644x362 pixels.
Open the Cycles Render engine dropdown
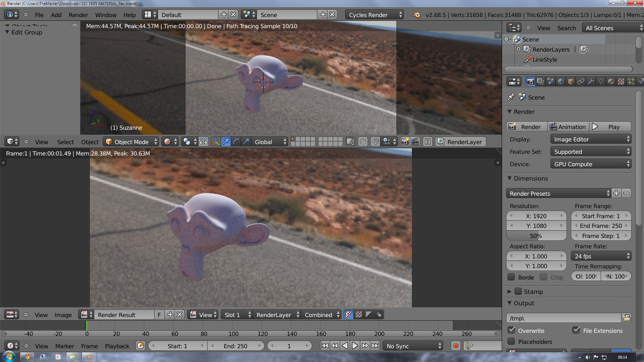374,15
